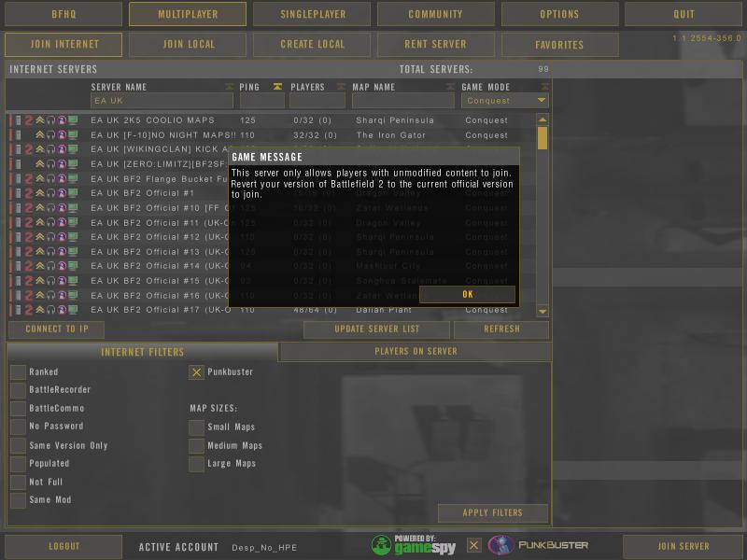747x560 pixels.
Task: Click the Refresh button
Action: (x=501, y=329)
